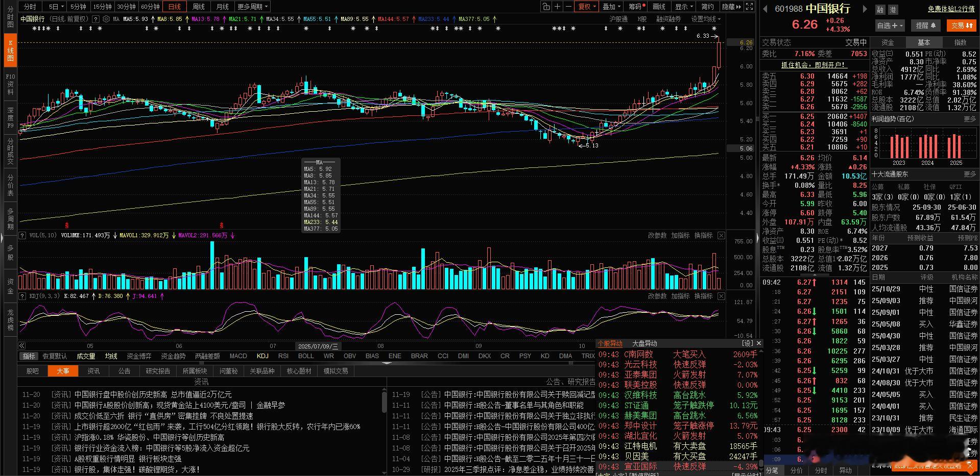Viewport: 980px width, 476px height.
Task: Open the 叠加 overlay dropdown
Action: pos(611,7)
